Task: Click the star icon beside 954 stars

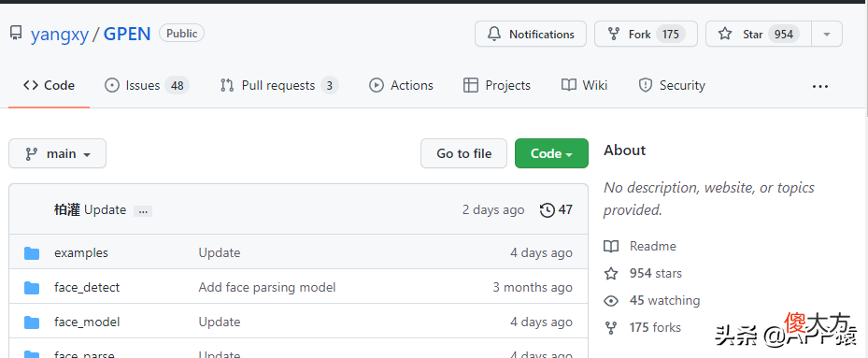Action: (x=611, y=273)
